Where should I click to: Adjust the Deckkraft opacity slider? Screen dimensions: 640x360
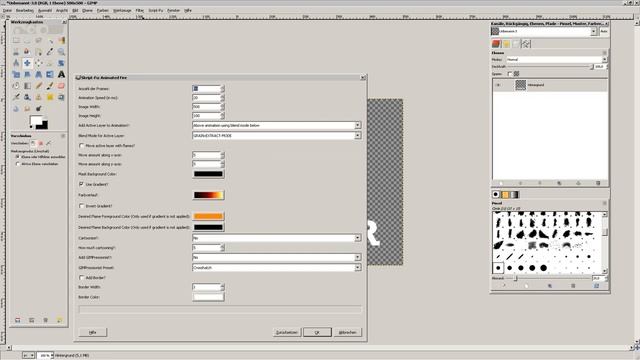point(550,67)
